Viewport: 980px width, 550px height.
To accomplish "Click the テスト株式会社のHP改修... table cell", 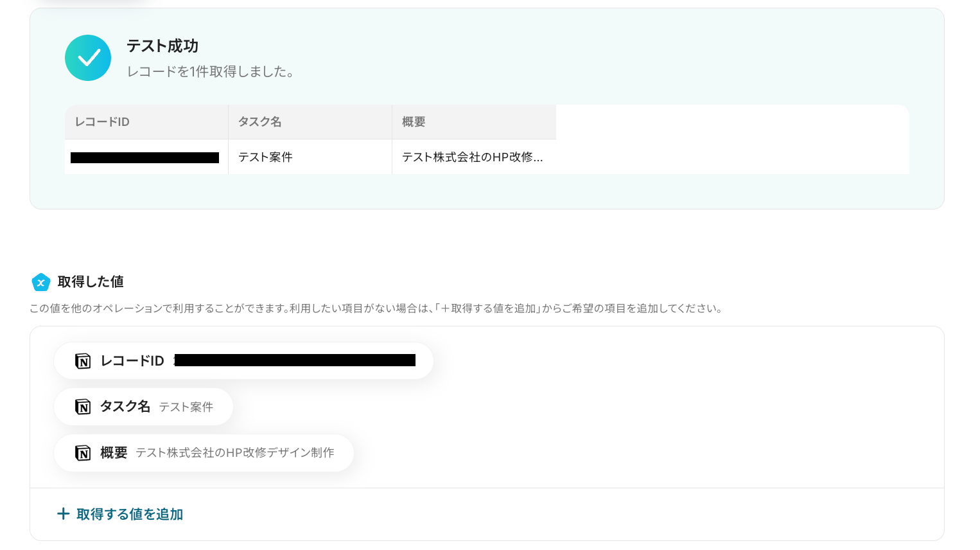I will 474,157.
